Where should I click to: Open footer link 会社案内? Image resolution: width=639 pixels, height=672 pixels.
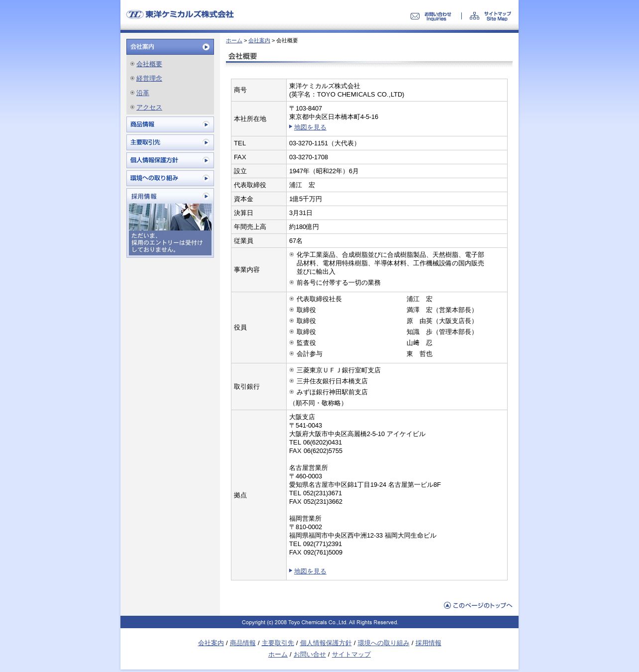click(211, 643)
